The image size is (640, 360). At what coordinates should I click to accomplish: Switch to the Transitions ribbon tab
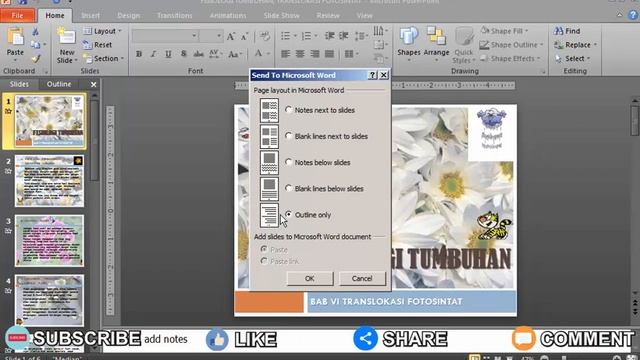(174, 16)
